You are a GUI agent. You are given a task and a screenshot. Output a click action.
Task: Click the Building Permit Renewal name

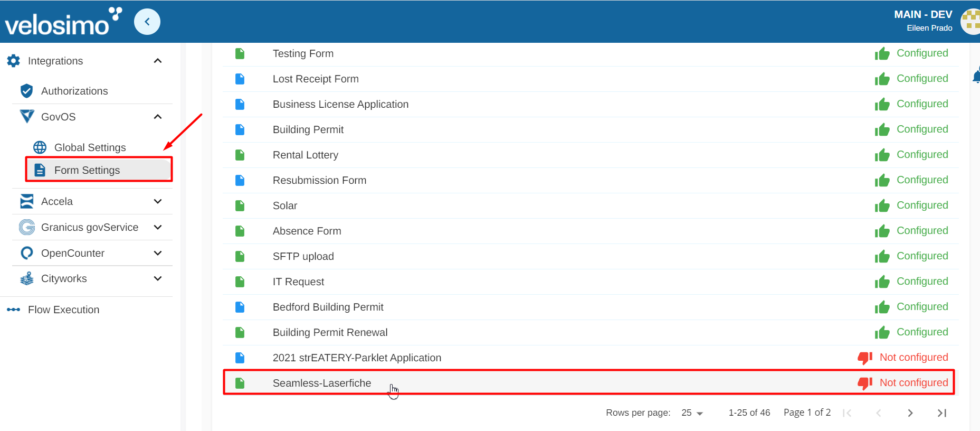pyautogui.click(x=330, y=332)
